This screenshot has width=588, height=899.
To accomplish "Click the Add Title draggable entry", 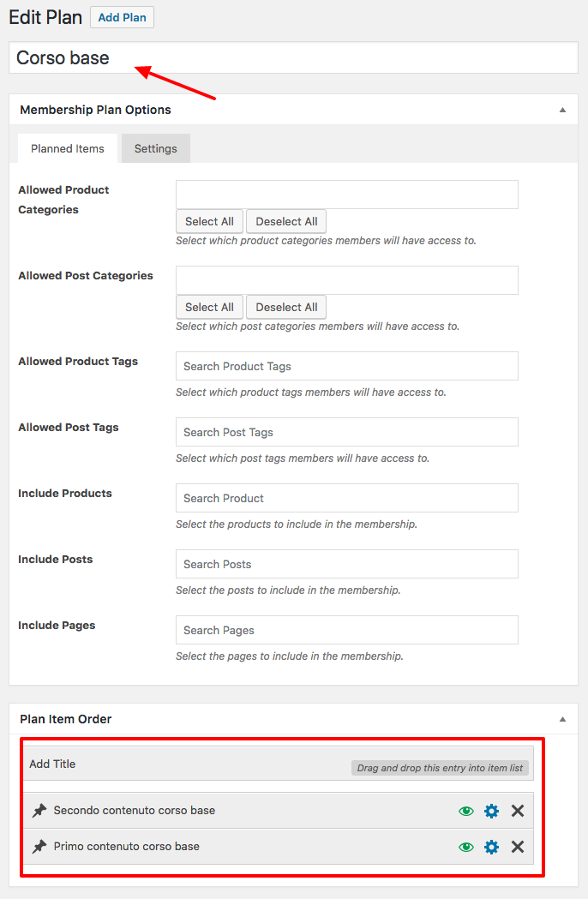I will pos(279,764).
